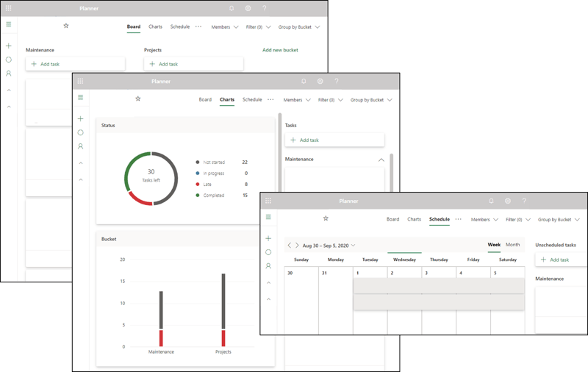Open date range Aug 30 – Sep 5 dropdown
The height and width of the screenshot is (372, 588).
(329, 246)
